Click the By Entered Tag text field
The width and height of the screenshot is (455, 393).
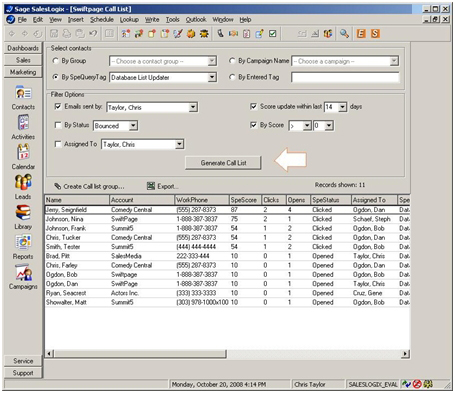coord(345,77)
